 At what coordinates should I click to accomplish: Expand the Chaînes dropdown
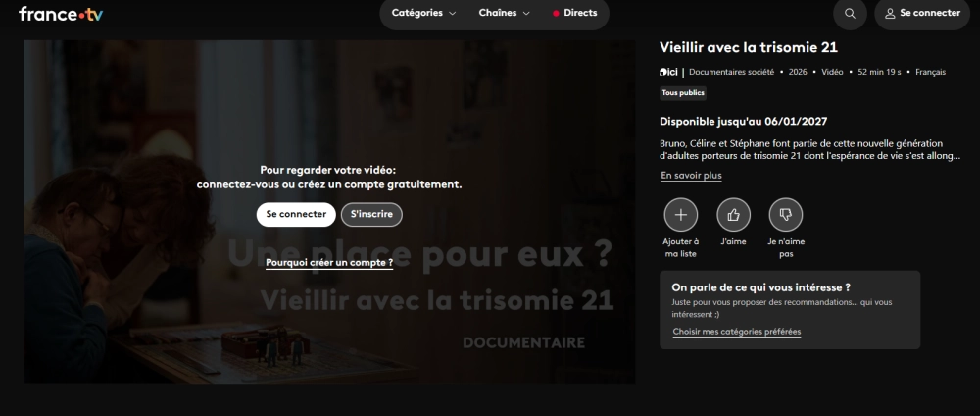[505, 13]
